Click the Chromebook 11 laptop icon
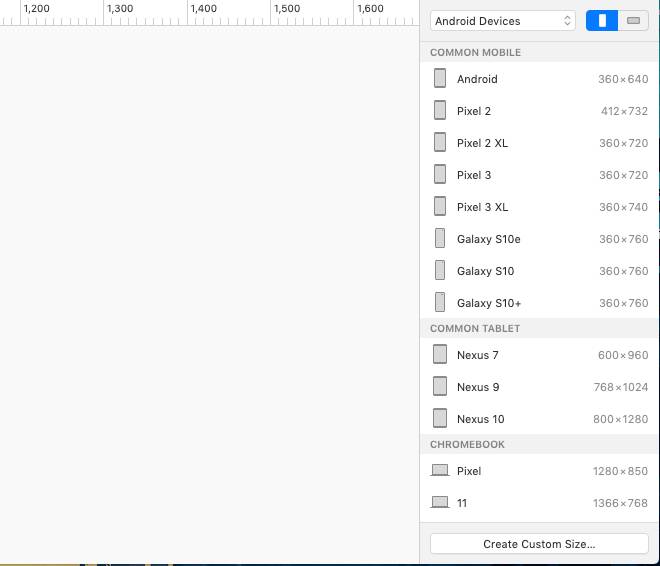The height and width of the screenshot is (566, 660). coord(440,502)
